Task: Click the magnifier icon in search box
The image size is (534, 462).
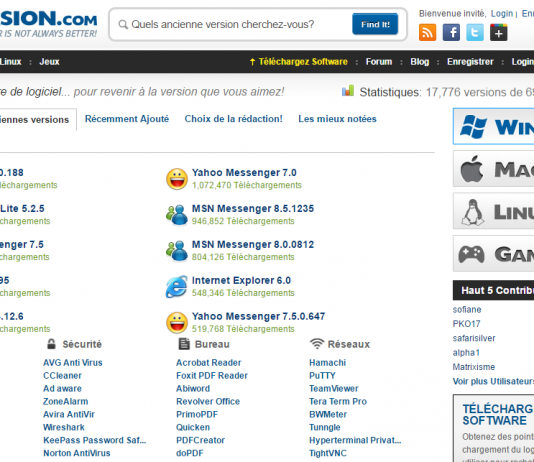Action: click(123, 25)
